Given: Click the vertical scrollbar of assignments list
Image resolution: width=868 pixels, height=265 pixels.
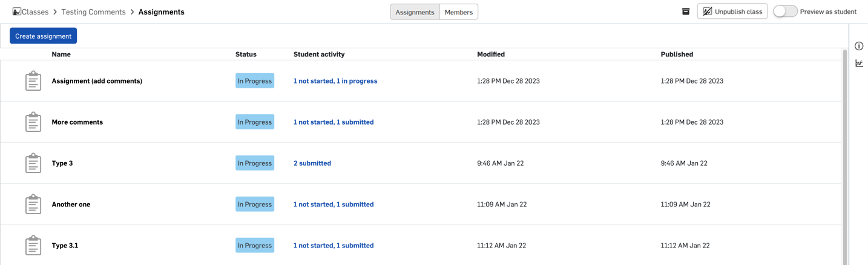Looking at the screenshot, I should (x=844, y=156).
